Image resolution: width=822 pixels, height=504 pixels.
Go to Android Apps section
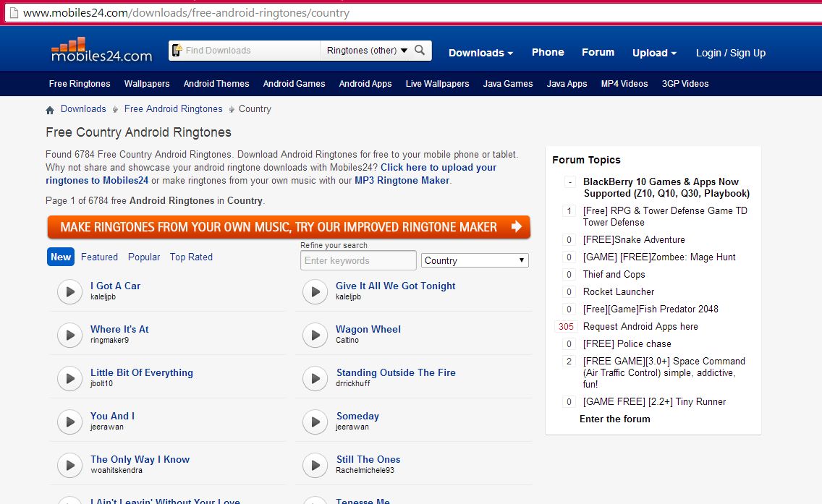pyautogui.click(x=365, y=84)
